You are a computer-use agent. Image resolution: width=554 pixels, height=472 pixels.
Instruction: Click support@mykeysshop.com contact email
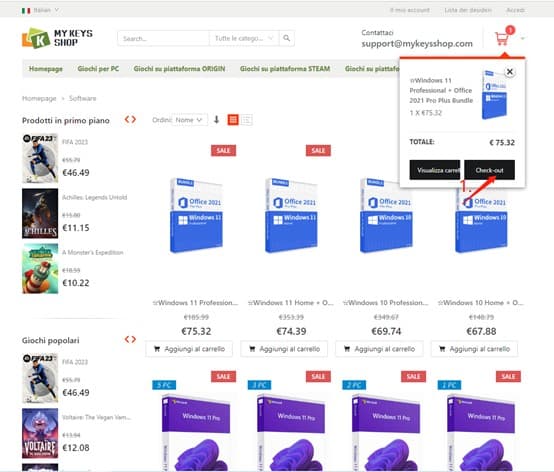point(417,44)
